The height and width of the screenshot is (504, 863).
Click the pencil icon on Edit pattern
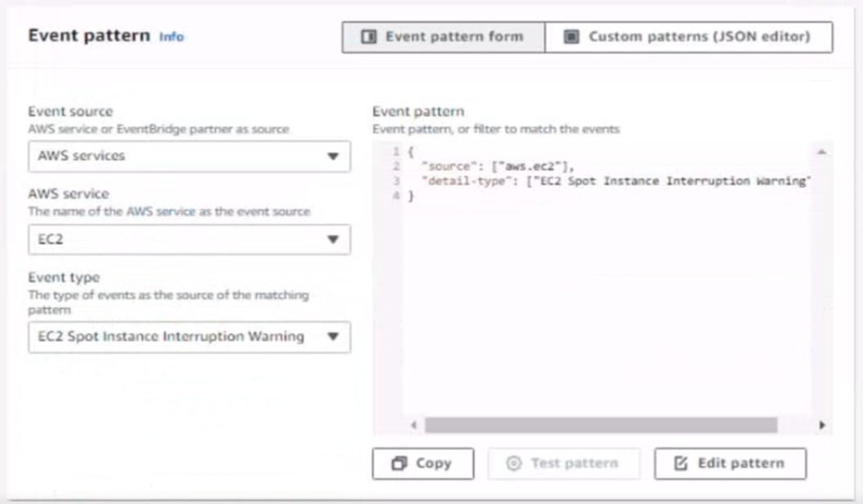681,463
